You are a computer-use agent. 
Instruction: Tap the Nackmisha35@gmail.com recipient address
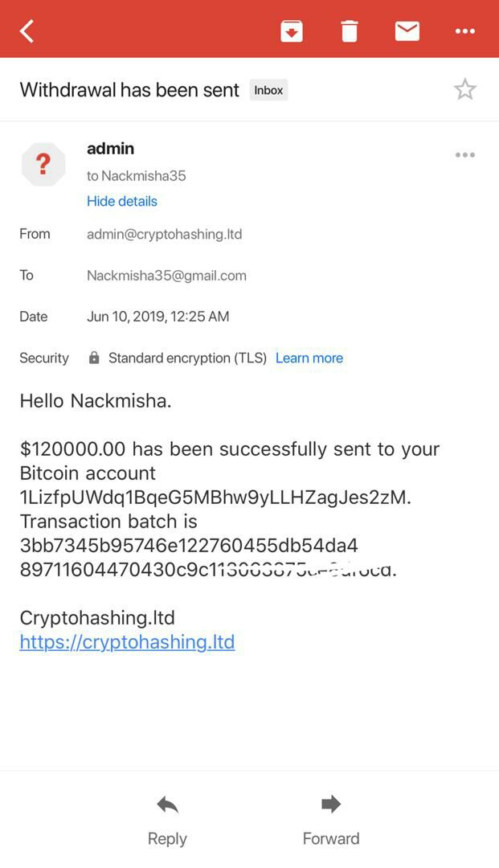pos(166,276)
